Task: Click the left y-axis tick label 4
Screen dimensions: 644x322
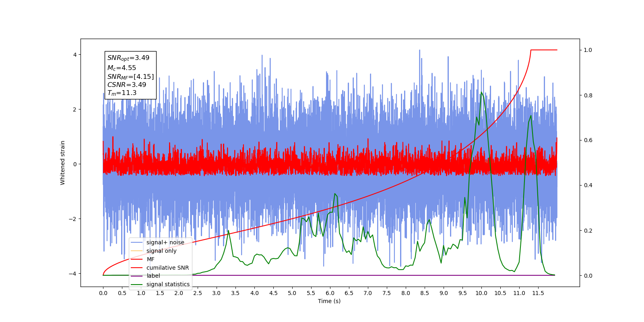Action: click(x=75, y=55)
